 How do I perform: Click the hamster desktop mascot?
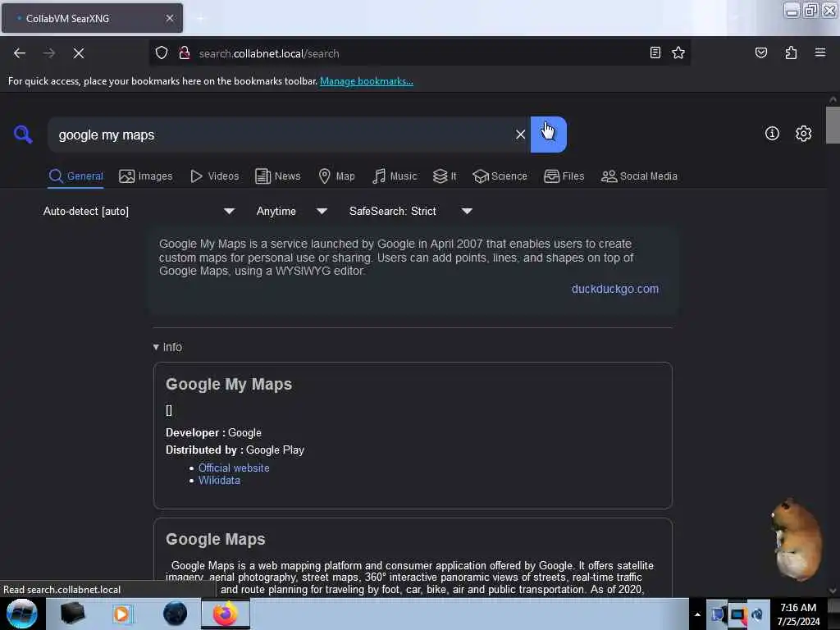click(x=797, y=540)
